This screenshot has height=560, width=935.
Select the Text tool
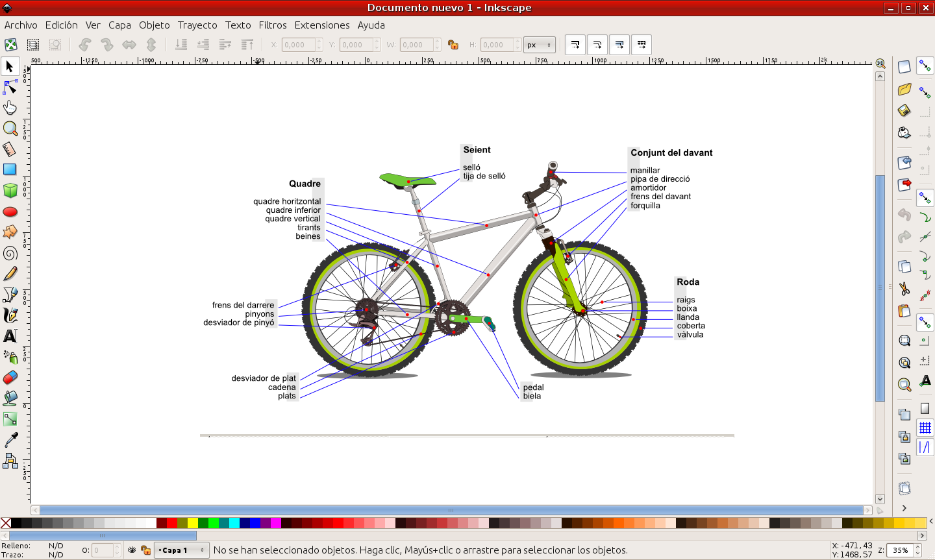pos(10,336)
